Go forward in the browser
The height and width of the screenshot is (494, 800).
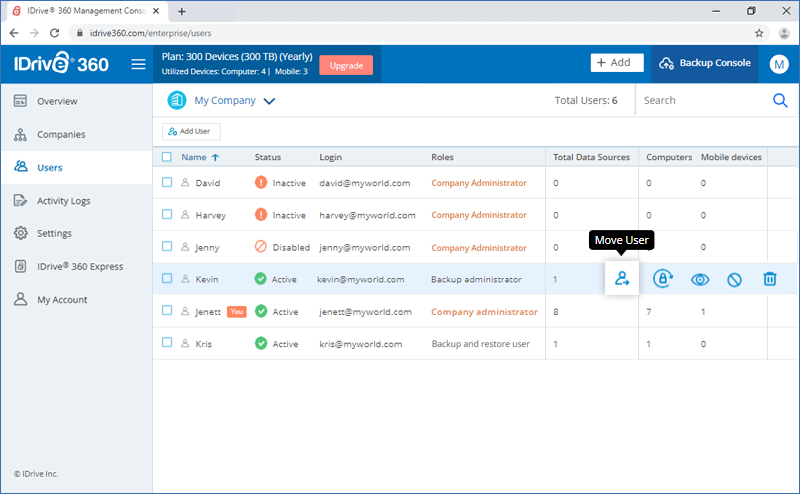point(34,33)
